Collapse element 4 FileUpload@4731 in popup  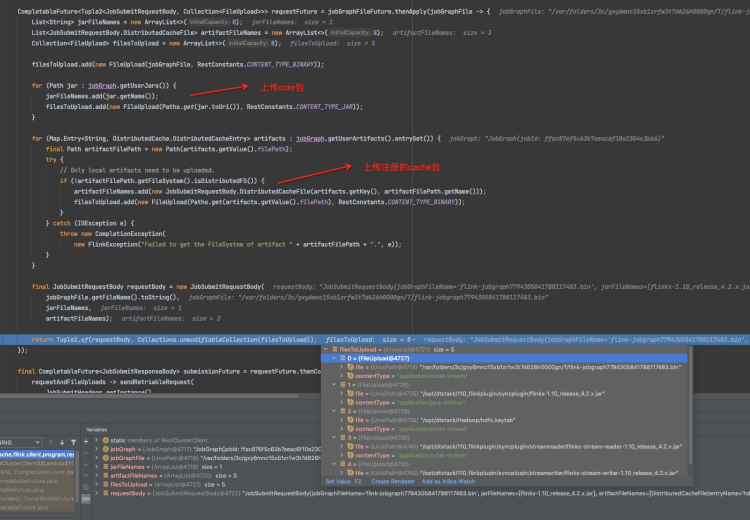334,464
